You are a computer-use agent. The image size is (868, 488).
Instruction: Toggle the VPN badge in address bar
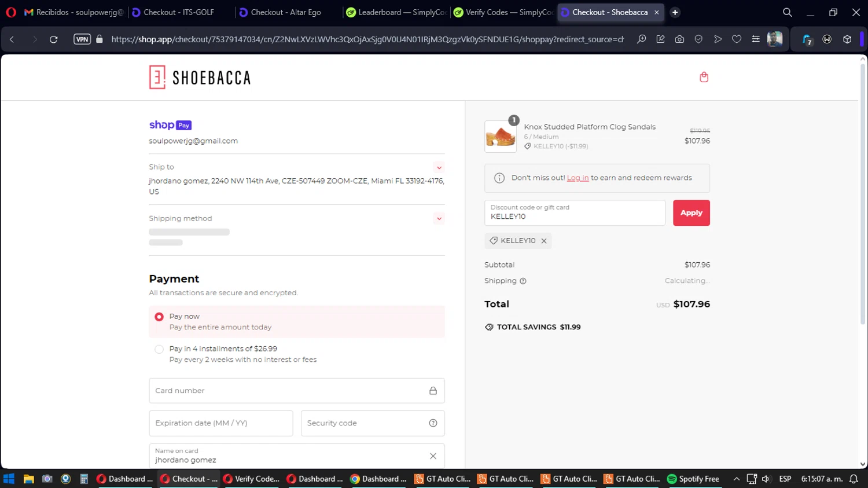82,39
